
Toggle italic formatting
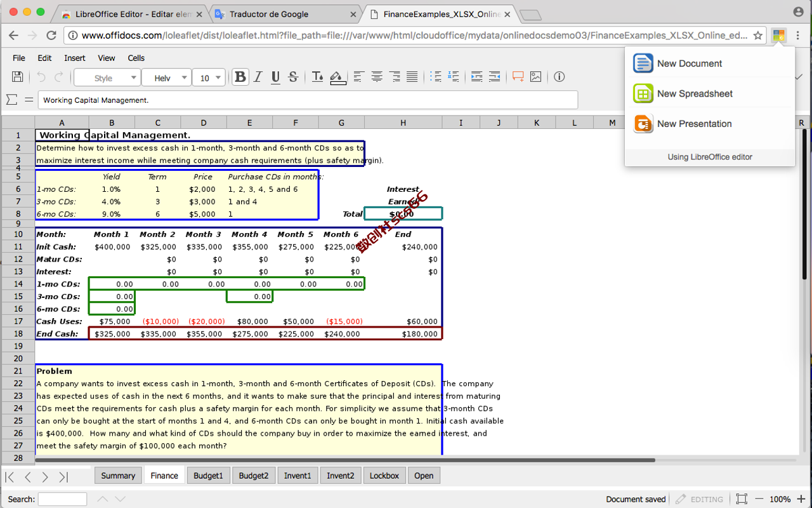pyautogui.click(x=258, y=77)
